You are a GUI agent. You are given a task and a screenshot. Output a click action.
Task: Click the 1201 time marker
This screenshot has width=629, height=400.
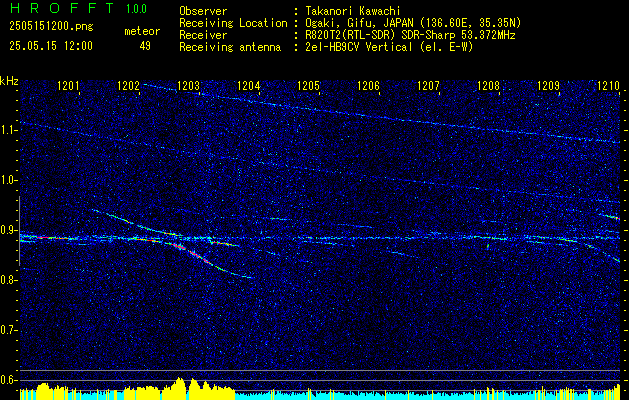point(69,86)
